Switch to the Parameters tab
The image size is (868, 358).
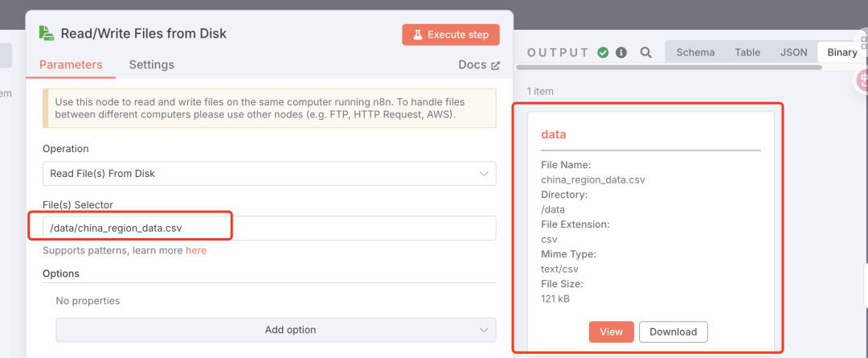71,65
